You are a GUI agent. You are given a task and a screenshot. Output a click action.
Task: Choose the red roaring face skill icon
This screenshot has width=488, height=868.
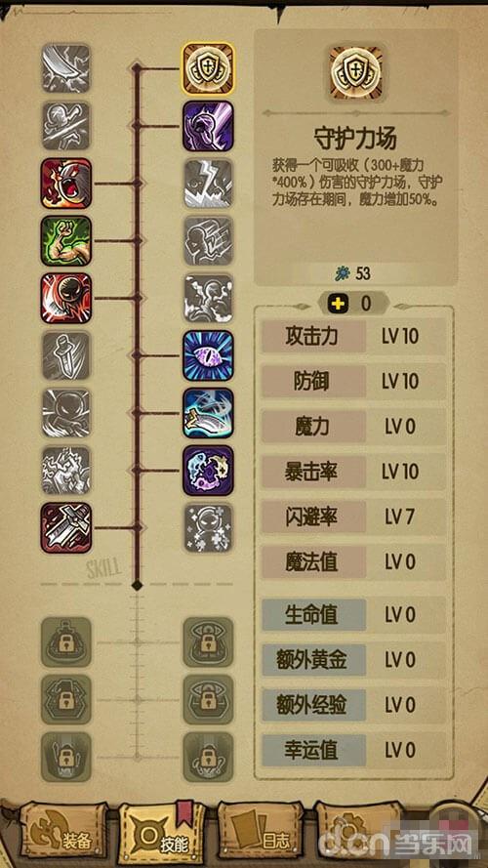click(x=66, y=184)
